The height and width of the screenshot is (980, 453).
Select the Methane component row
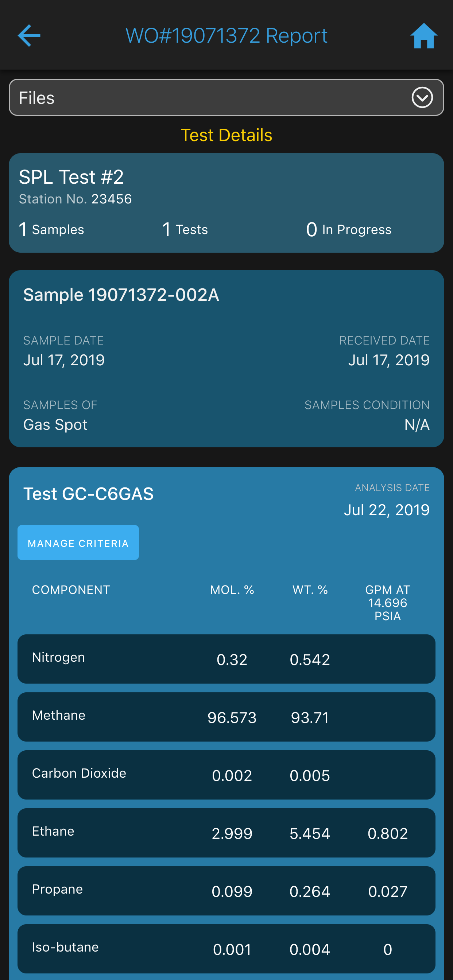(x=226, y=717)
